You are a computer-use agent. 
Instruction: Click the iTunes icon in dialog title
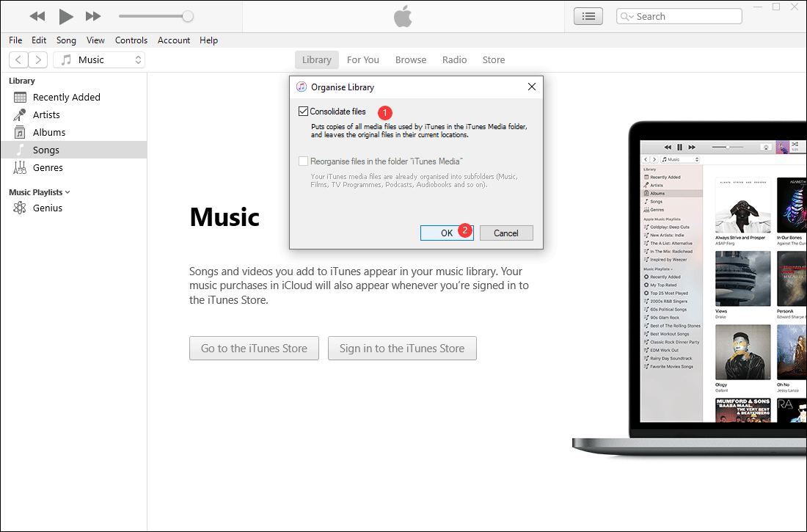point(302,87)
